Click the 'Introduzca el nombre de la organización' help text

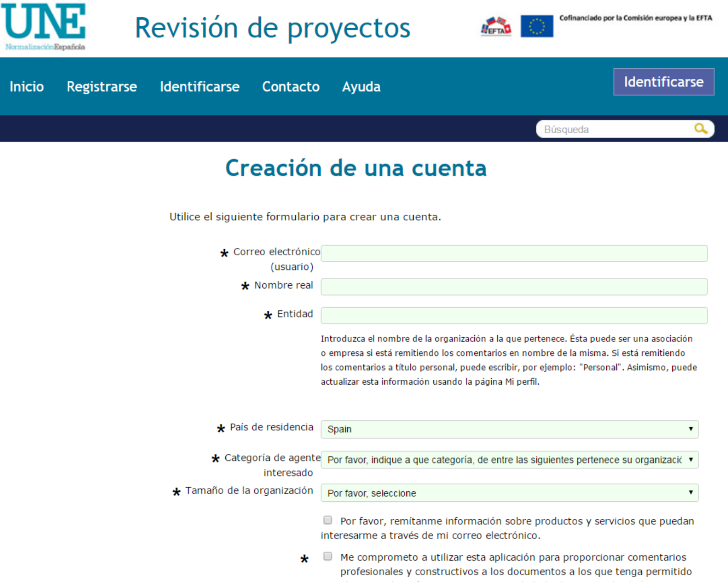[x=509, y=360]
